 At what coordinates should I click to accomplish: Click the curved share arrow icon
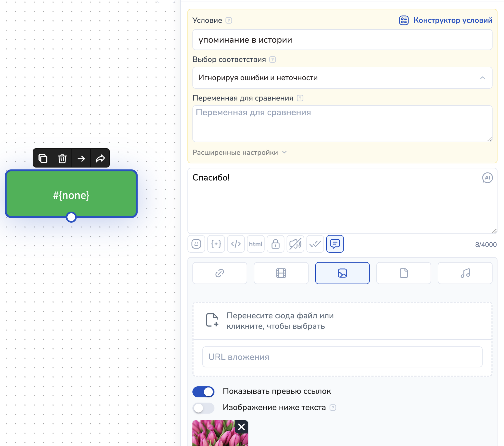click(x=100, y=158)
